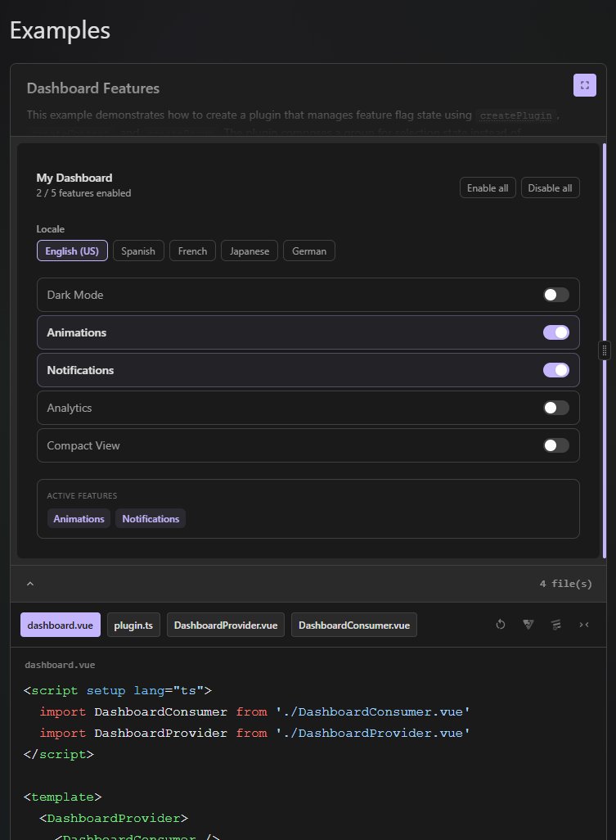Click the 'Locale' label
This screenshot has height=840, width=616.
tap(50, 228)
